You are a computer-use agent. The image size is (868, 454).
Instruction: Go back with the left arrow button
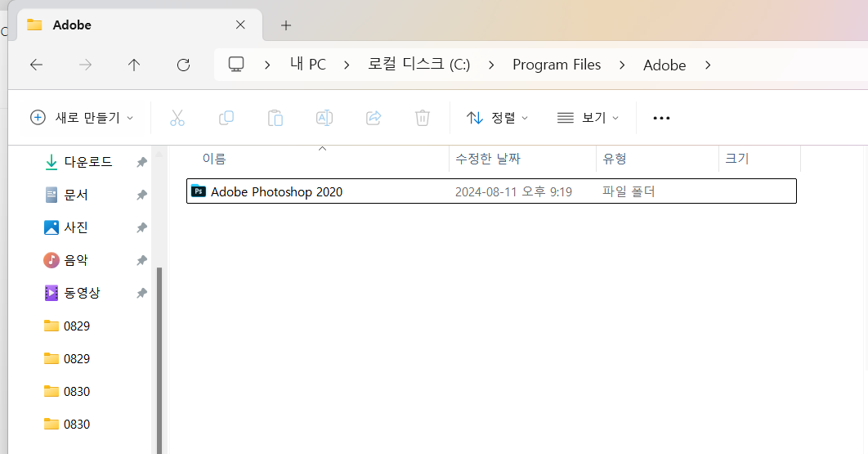tap(37, 65)
